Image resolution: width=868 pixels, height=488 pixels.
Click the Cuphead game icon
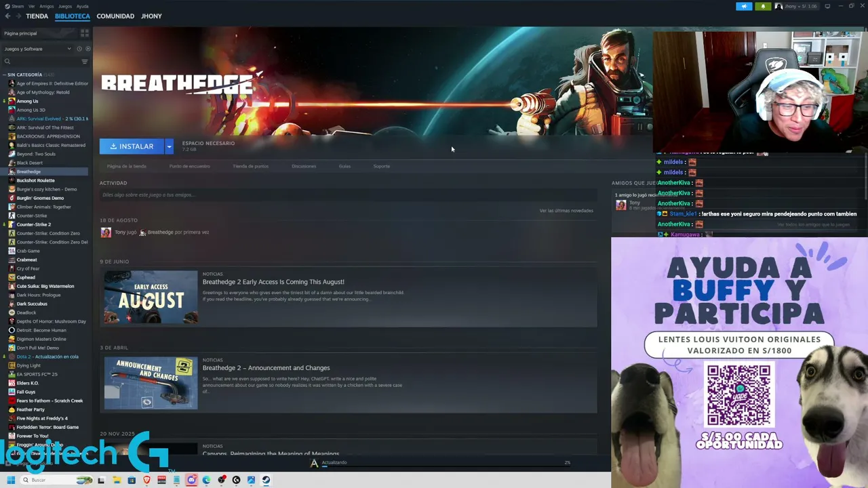pos(12,277)
